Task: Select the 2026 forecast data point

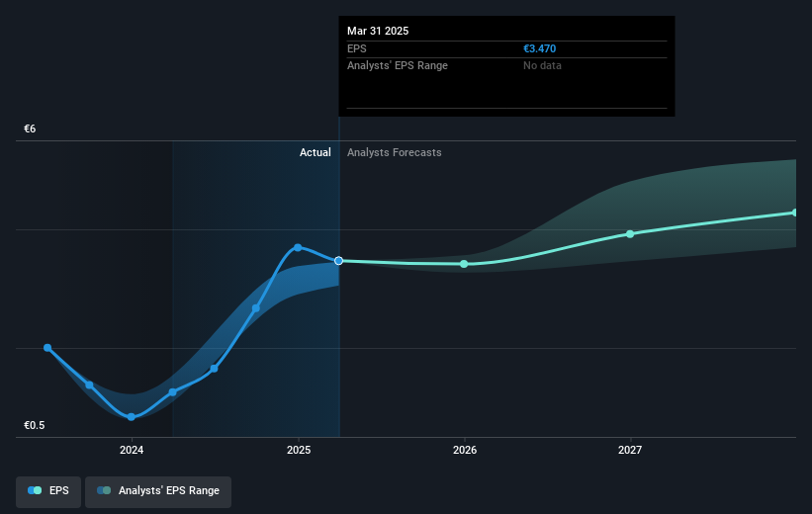Action: point(464,264)
